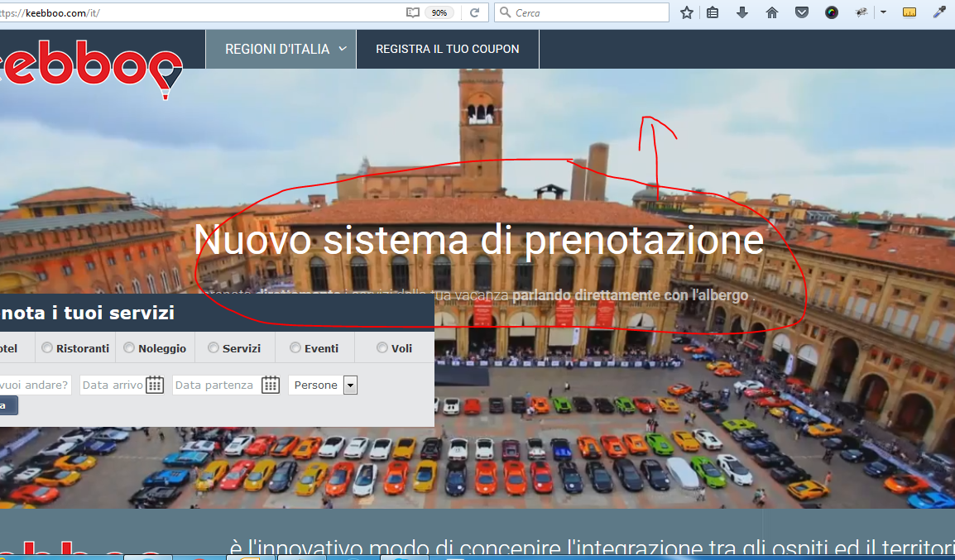Activate the eyedropper color picker icon
955x560 pixels.
point(939,12)
